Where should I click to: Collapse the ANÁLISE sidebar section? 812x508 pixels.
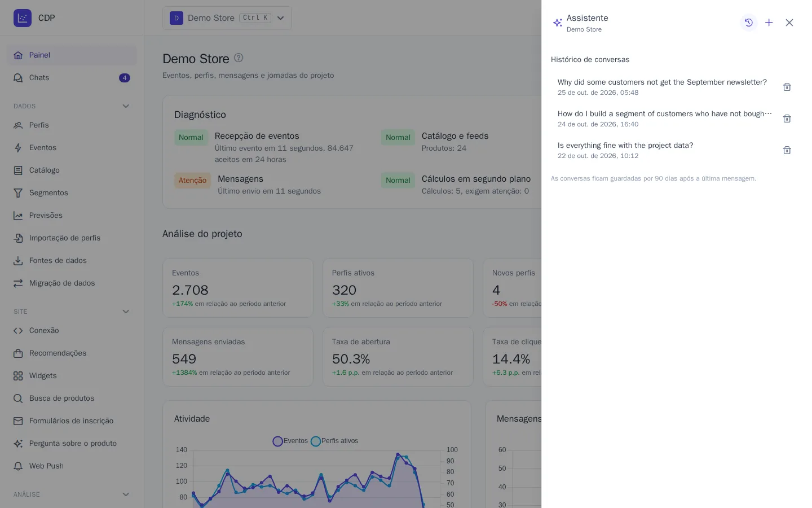click(126, 494)
